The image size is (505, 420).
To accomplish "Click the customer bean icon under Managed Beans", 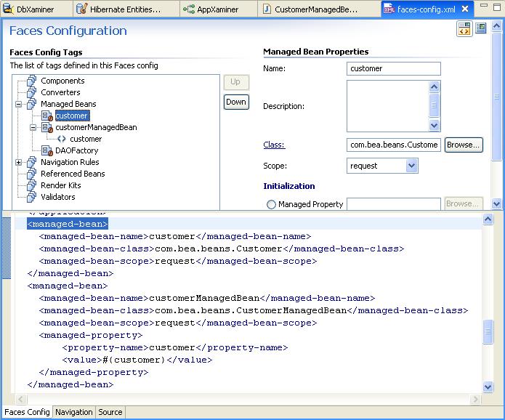I will 47,116.
